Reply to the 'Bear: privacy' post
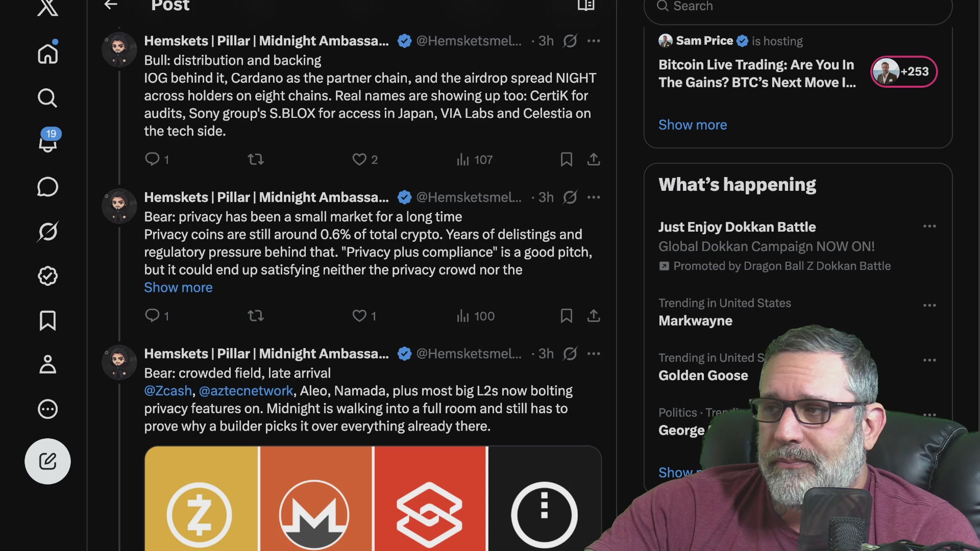Image resolution: width=980 pixels, height=551 pixels. coord(157,316)
